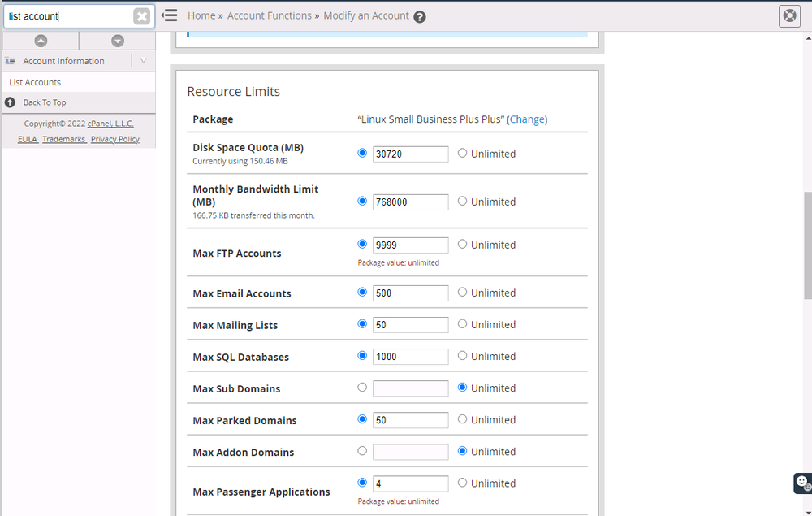
Task: Go to Home breadcrumb
Action: pos(201,15)
